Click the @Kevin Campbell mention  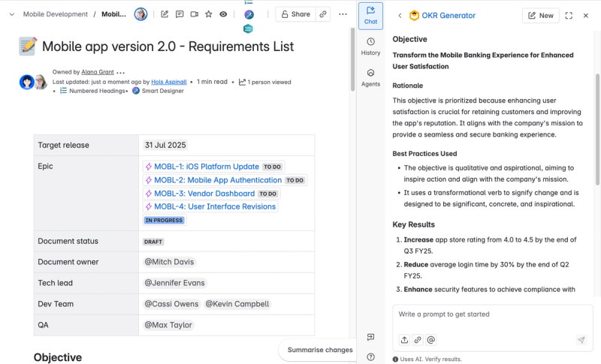tap(237, 304)
